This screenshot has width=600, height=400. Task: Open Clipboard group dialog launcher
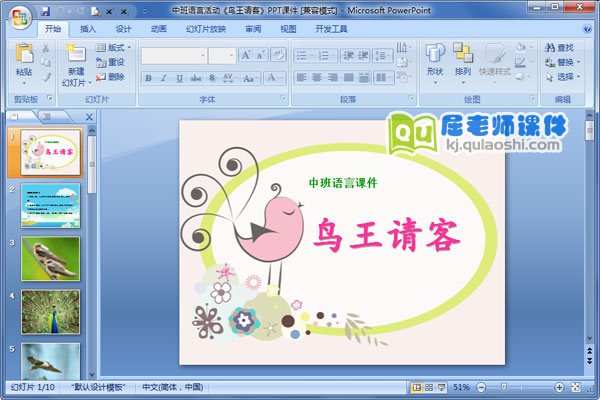pyautogui.click(x=50, y=98)
